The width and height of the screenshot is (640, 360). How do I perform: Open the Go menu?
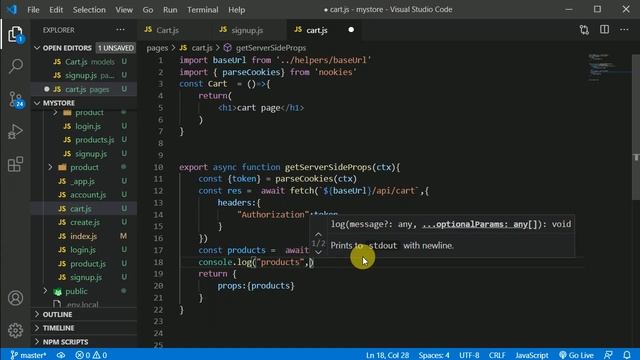[x=148, y=9]
